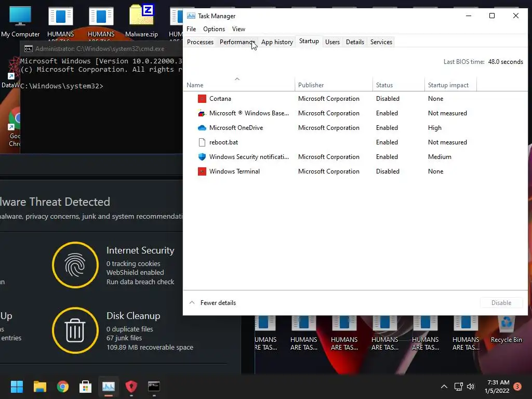532x399 pixels.
Task: Click the Microsoft OneDrive cloud icon
Action: pyautogui.click(x=202, y=128)
